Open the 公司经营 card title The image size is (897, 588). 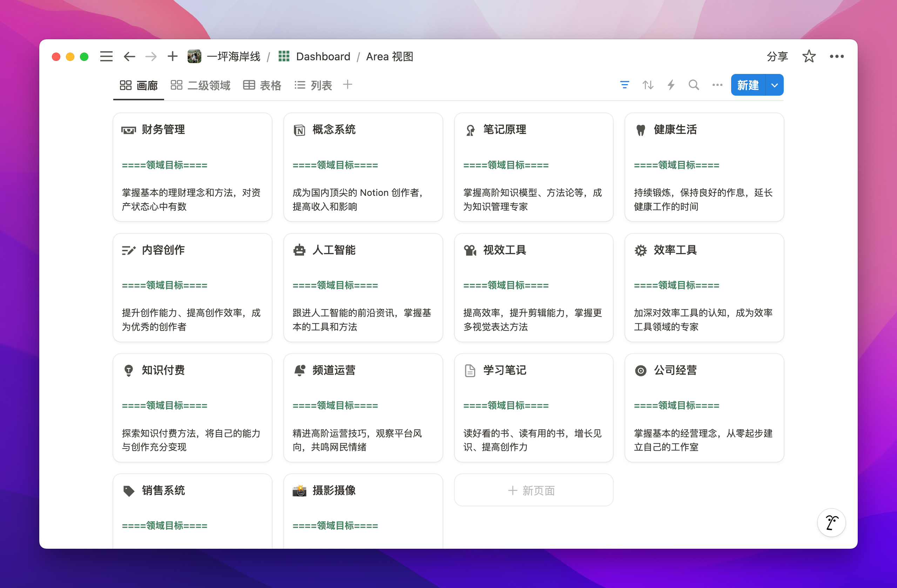click(675, 370)
